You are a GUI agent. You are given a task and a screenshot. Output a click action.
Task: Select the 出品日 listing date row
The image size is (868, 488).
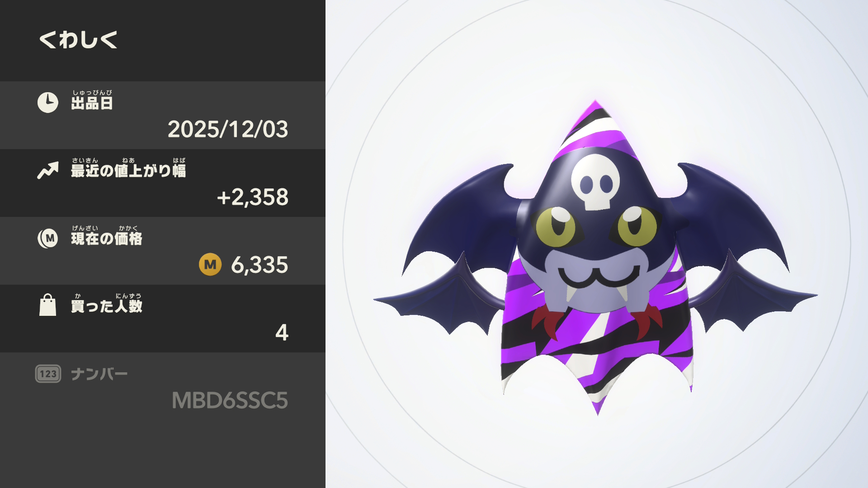pos(163,115)
